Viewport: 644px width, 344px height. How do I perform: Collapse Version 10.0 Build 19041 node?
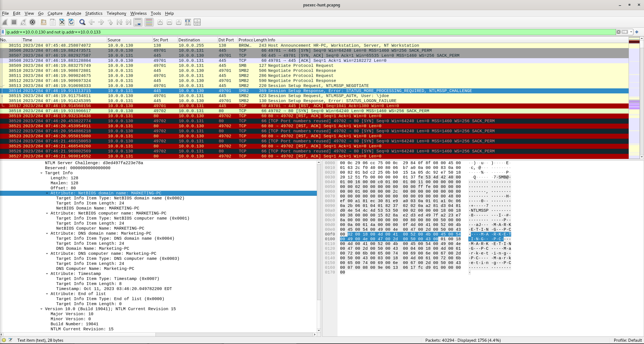point(41,309)
